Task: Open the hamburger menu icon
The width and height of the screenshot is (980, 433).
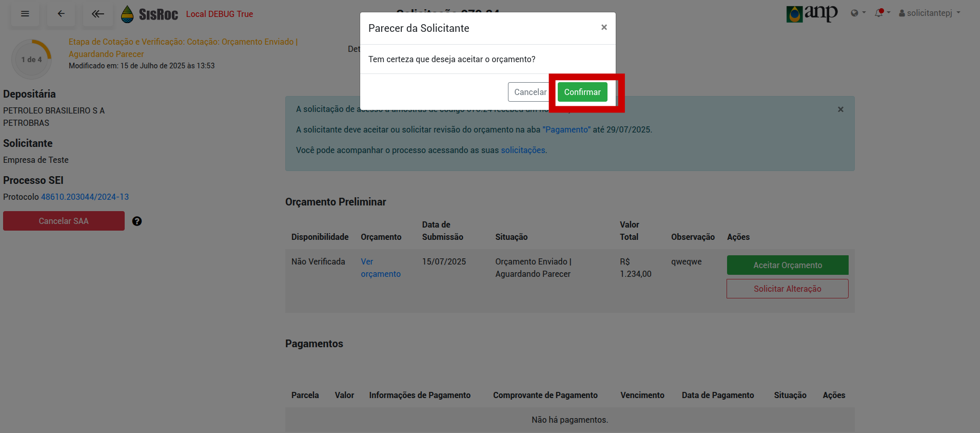Action: point(25,14)
